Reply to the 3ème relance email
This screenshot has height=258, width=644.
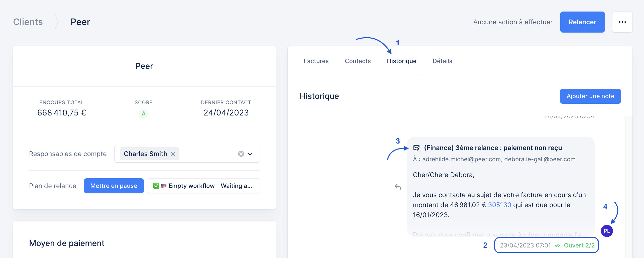tap(398, 187)
